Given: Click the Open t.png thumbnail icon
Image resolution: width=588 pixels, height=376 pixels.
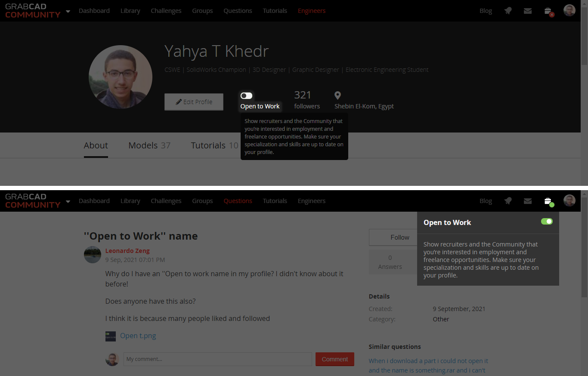Looking at the screenshot, I should [x=111, y=336].
